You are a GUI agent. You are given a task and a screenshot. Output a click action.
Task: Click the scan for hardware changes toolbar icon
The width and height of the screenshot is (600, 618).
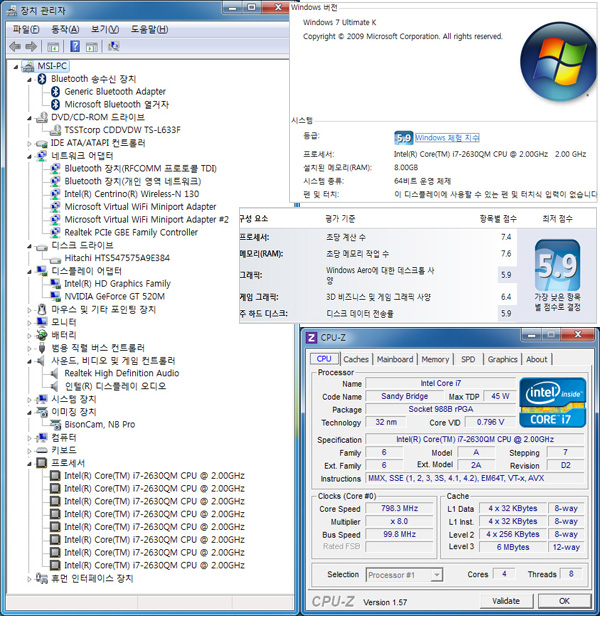coord(114,47)
